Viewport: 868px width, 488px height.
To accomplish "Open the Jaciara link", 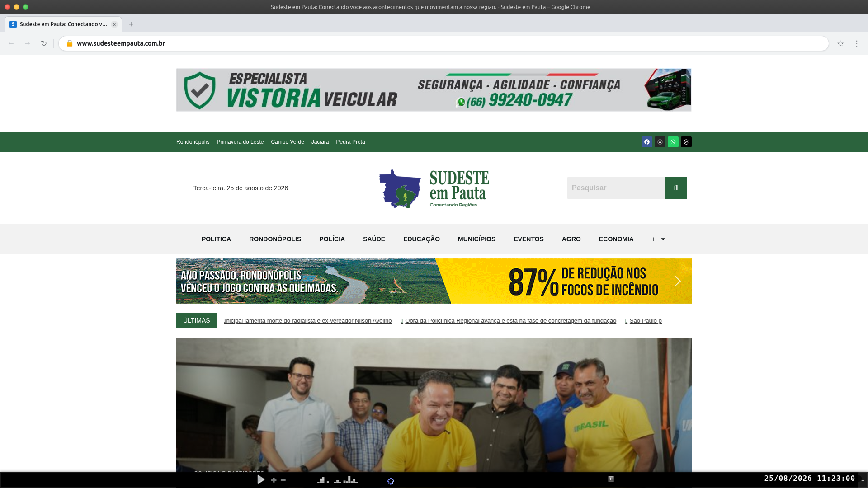I will pyautogui.click(x=320, y=142).
